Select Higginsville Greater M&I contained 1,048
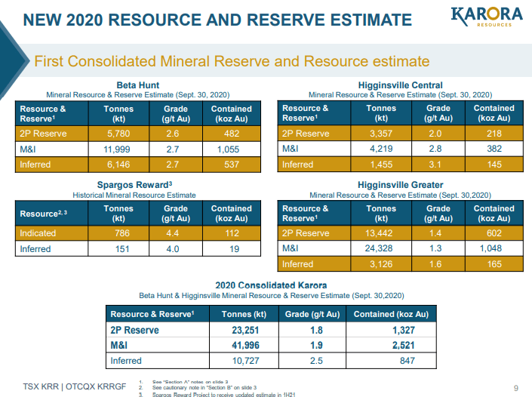Screen dimensions: 532x397 pyautogui.click(x=490, y=248)
